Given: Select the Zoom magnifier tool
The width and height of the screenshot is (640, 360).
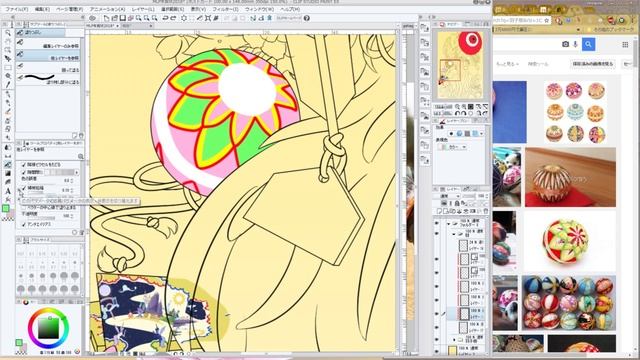Looking at the screenshot, I should tap(7, 33).
